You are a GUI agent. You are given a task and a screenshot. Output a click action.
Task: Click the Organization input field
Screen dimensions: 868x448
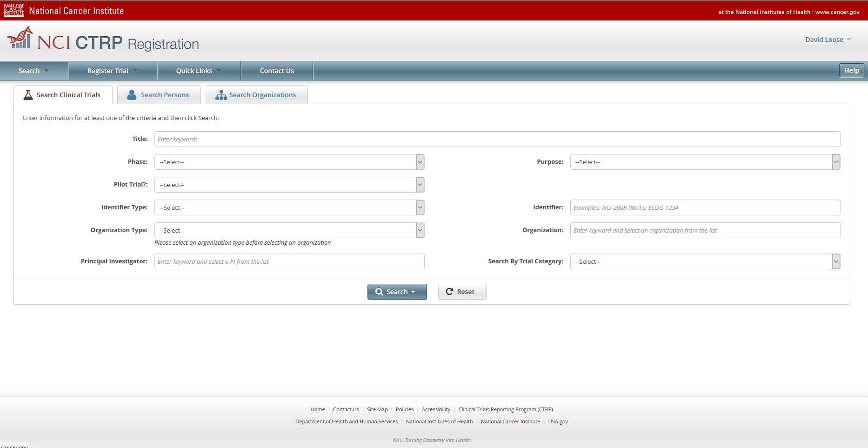705,230
